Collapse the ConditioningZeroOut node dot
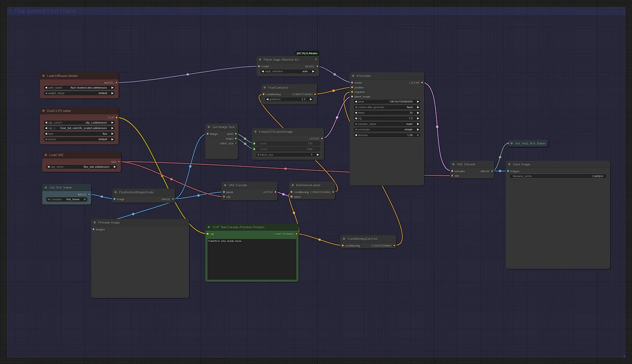Screen dimensions: 632x364 (344, 239)
